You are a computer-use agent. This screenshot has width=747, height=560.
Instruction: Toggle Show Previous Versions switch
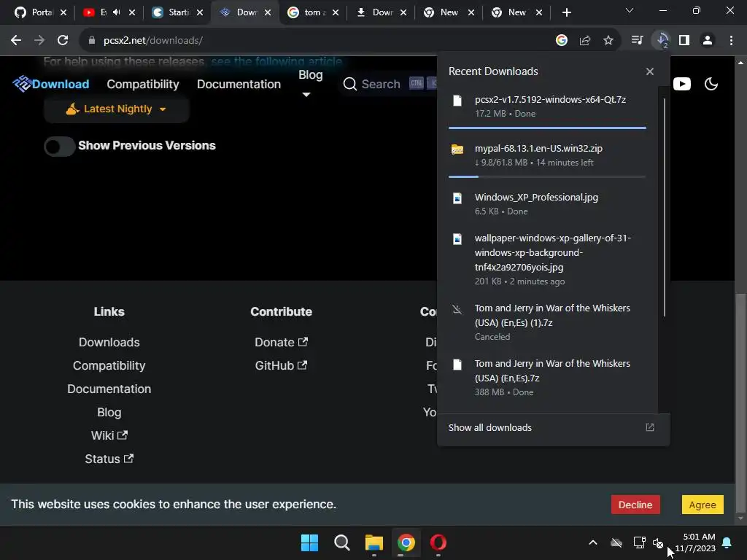click(x=59, y=146)
